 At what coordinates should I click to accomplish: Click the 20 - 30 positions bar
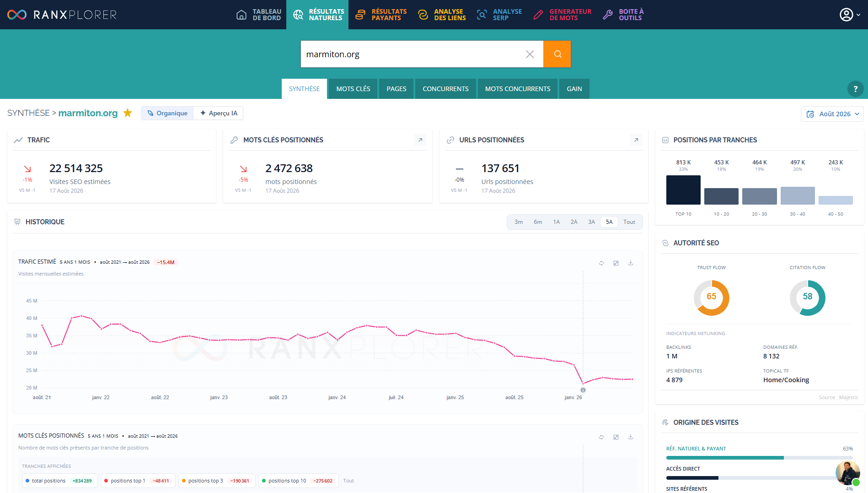(760, 196)
